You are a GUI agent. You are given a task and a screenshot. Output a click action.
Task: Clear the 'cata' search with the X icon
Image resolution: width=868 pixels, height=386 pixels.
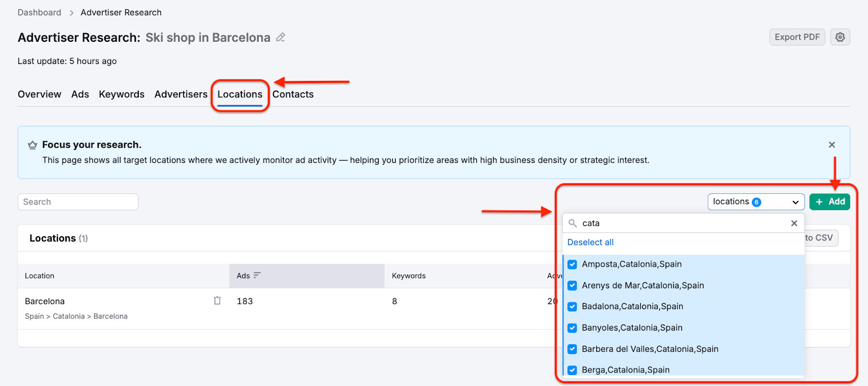point(794,223)
